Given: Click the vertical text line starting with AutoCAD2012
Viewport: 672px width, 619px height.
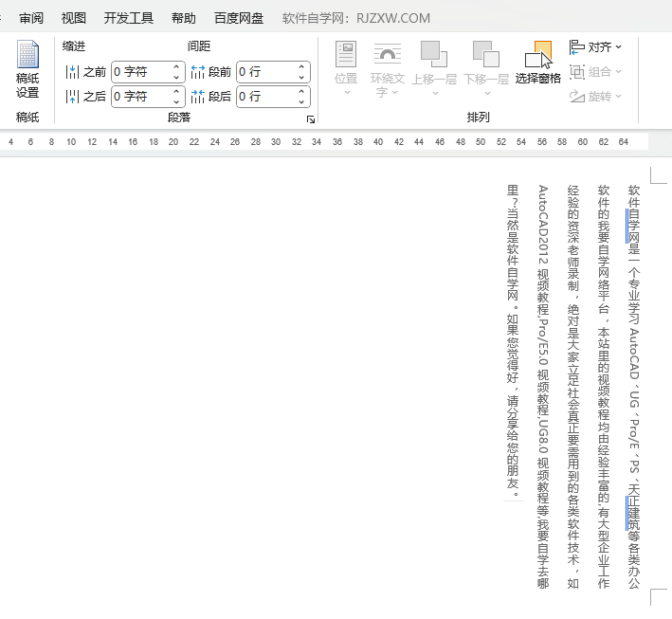Looking at the screenshot, I should 543,387.
